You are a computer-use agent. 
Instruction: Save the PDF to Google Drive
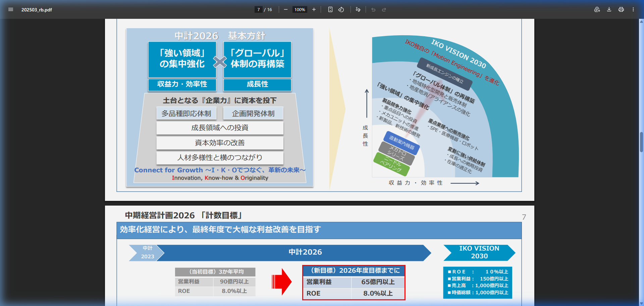[x=597, y=10]
